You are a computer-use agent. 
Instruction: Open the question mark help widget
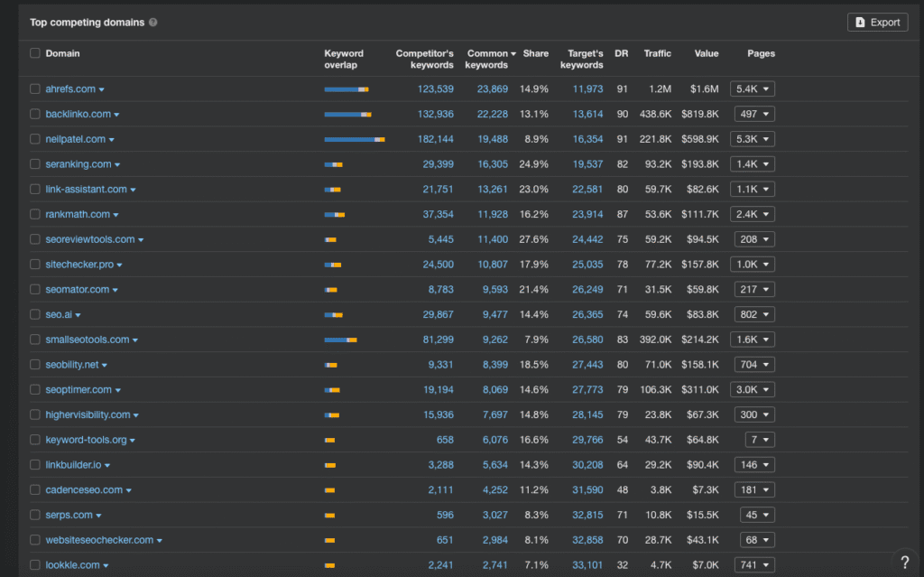904,561
